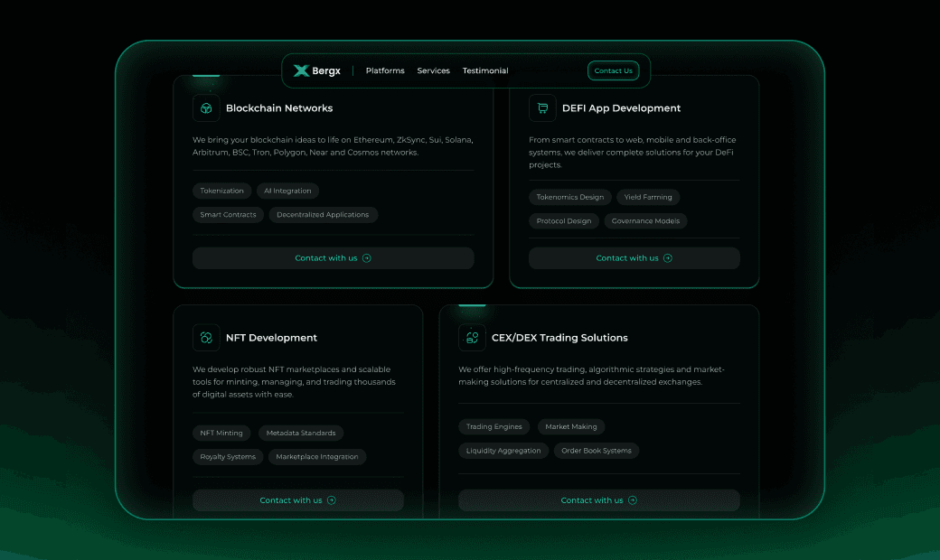Select the Tokenomics Design tag
Image resolution: width=940 pixels, height=560 pixels.
570,197
